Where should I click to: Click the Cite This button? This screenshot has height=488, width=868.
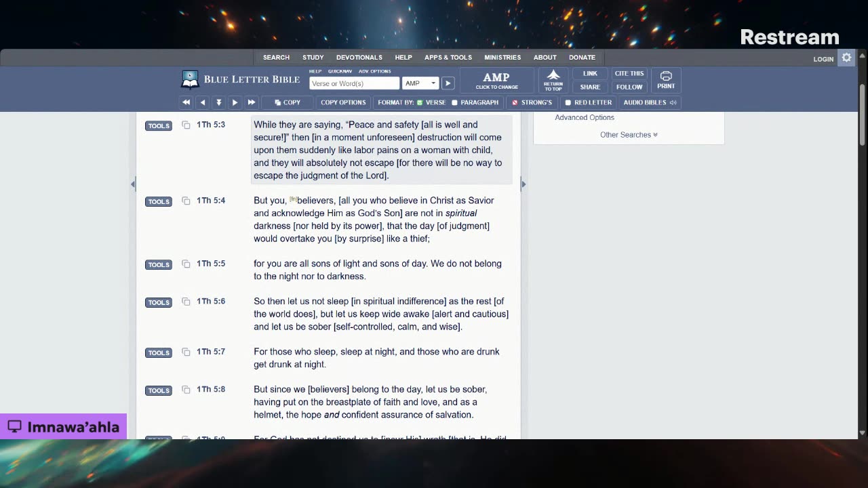coord(629,73)
